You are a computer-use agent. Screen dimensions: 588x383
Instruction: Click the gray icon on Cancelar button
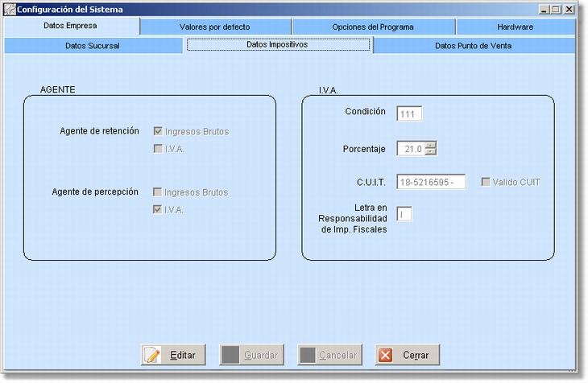(307, 355)
